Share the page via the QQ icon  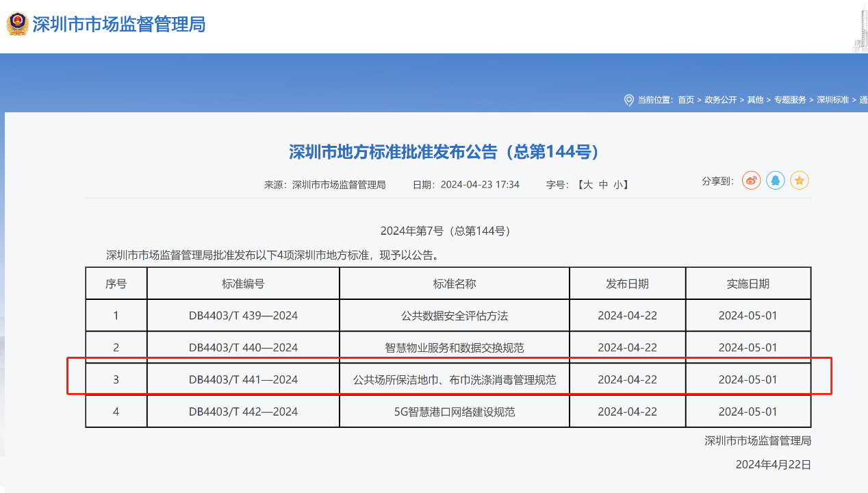[x=776, y=181]
